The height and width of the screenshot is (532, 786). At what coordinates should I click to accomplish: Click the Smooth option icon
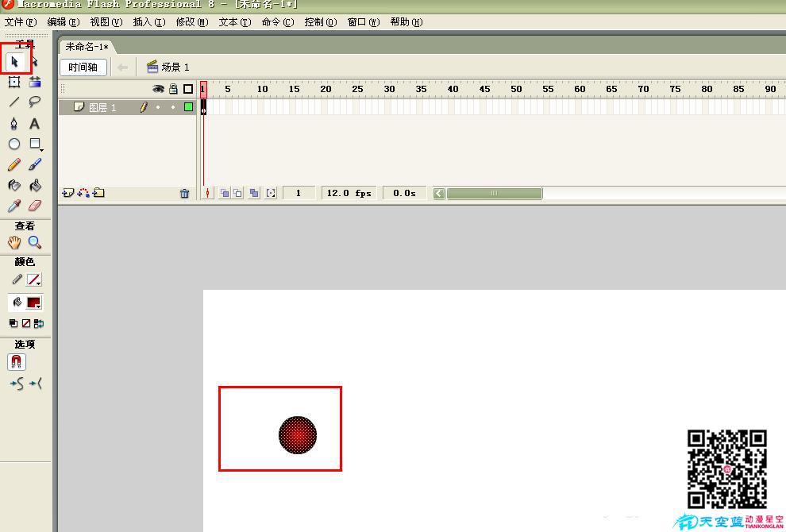pyautogui.click(x=17, y=384)
